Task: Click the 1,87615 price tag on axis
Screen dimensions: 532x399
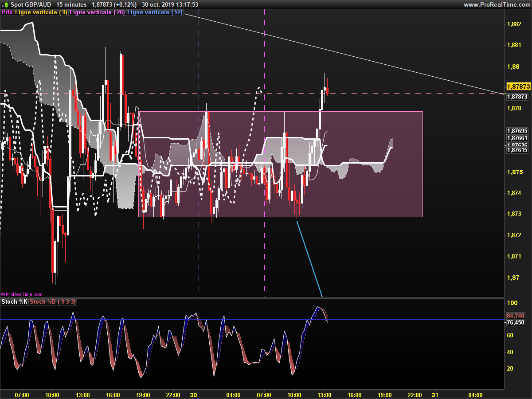Action: [x=517, y=150]
